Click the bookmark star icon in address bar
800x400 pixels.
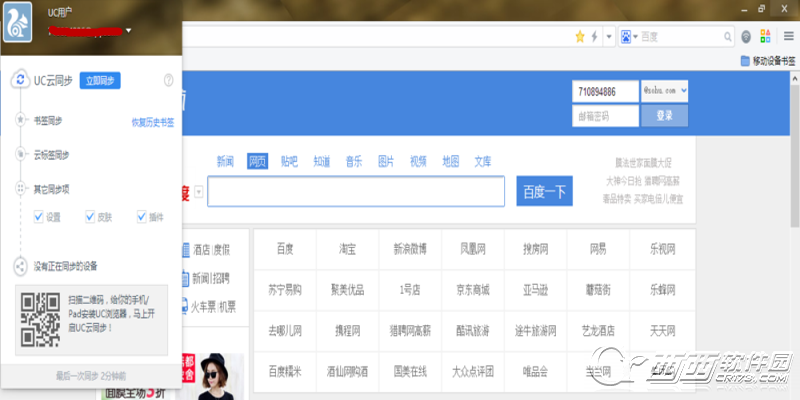(x=579, y=36)
